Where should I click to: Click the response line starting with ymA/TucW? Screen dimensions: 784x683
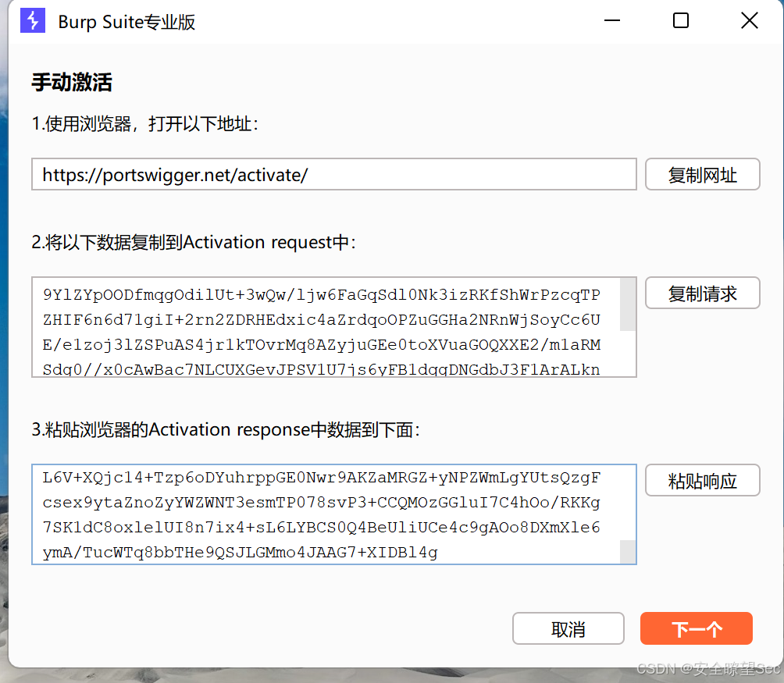pyautogui.click(x=240, y=553)
